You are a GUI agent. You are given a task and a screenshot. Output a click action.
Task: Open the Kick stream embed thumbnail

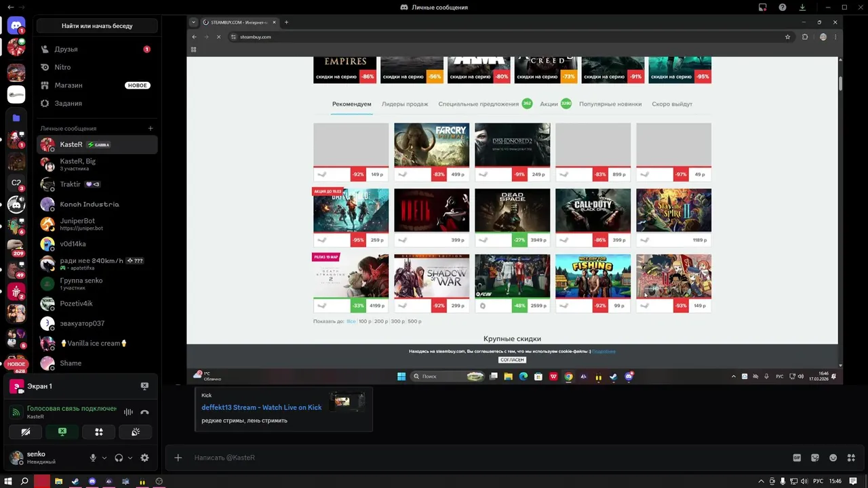347,402
